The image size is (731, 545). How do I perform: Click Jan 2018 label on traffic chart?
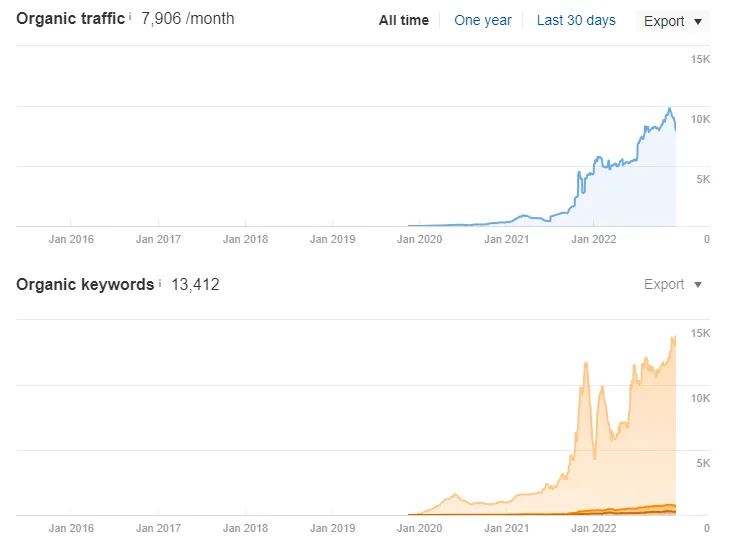point(245,239)
